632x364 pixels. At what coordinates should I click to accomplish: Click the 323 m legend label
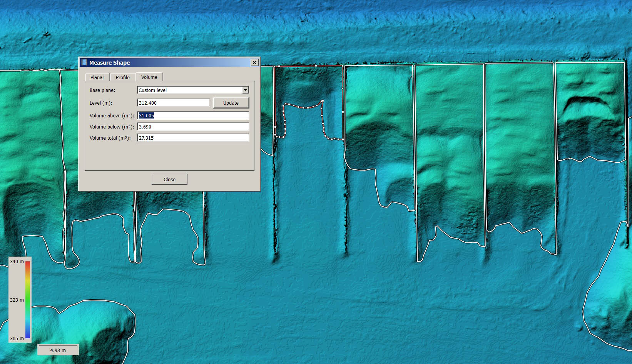(17, 300)
